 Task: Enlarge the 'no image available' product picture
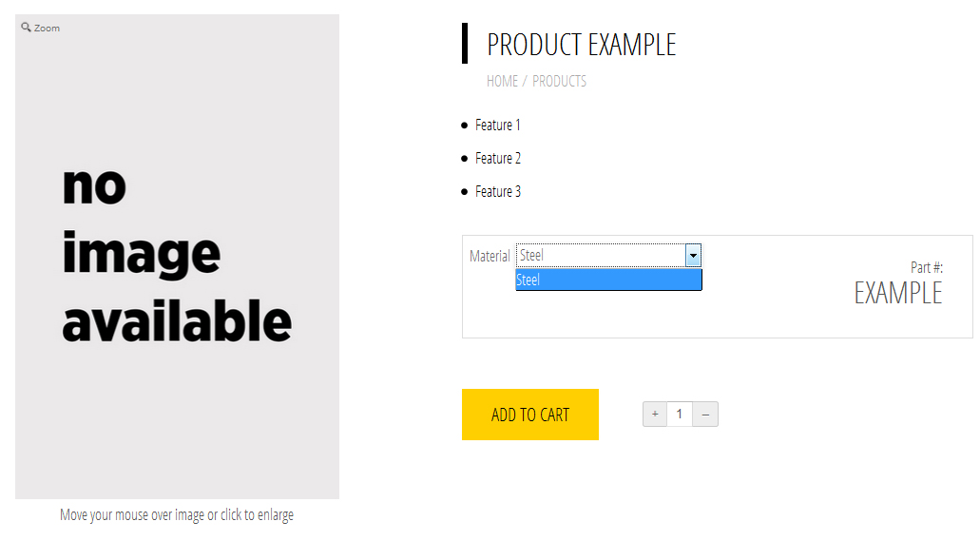177,257
